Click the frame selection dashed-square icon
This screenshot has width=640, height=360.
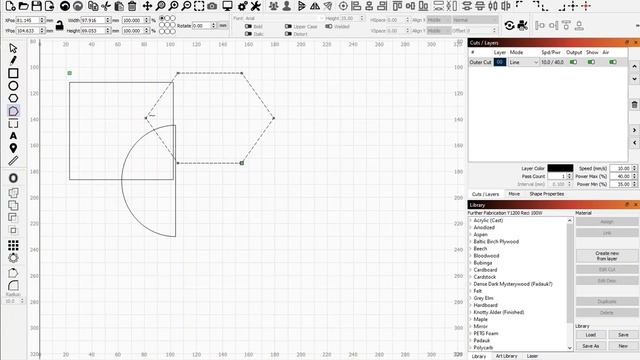199,6
